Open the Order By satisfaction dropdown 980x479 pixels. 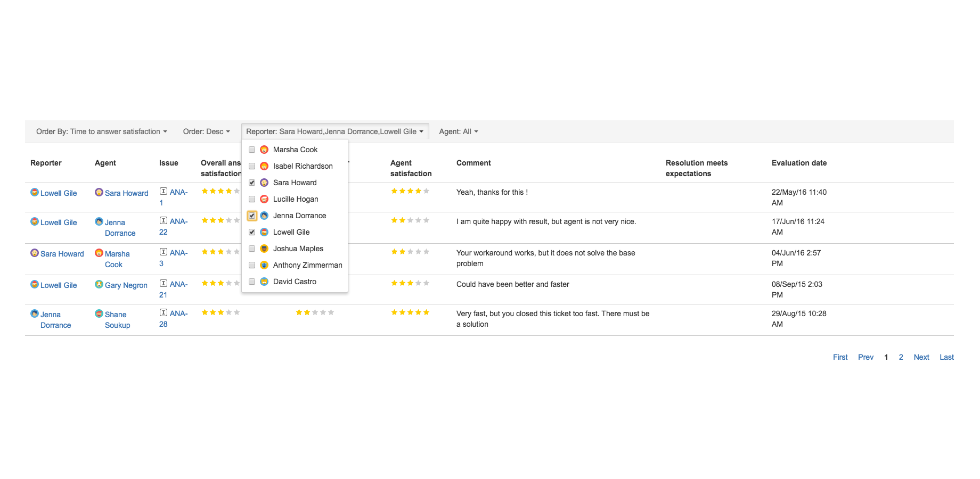(101, 131)
